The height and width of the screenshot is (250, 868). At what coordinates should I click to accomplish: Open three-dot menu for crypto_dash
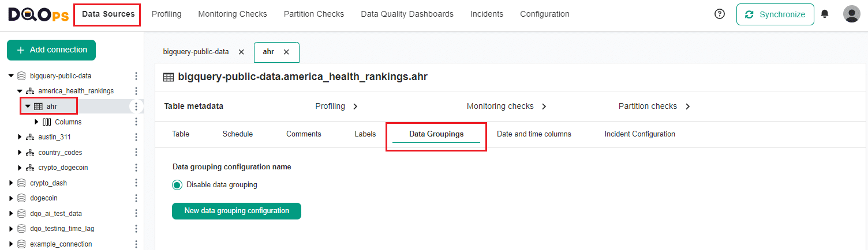136,183
